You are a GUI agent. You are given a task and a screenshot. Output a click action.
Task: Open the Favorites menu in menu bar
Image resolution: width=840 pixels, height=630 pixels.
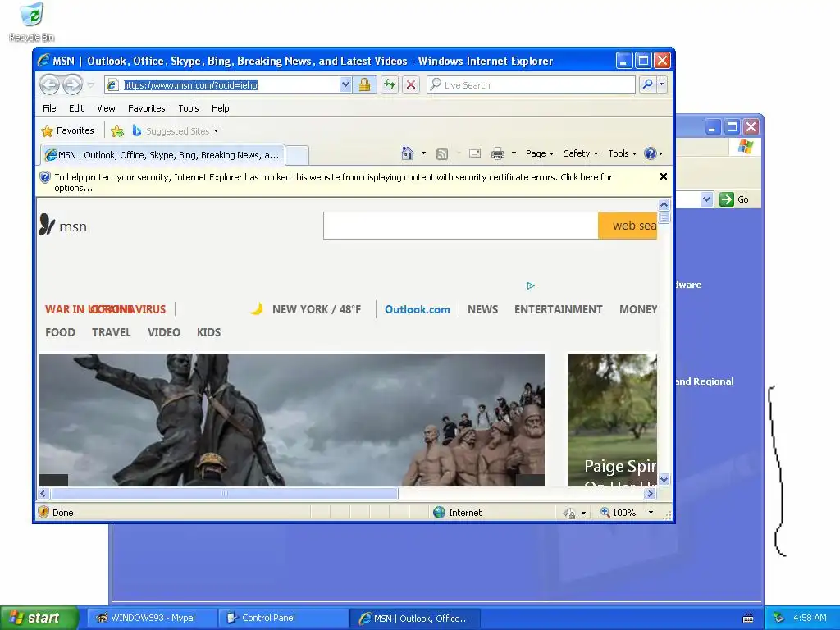(146, 108)
